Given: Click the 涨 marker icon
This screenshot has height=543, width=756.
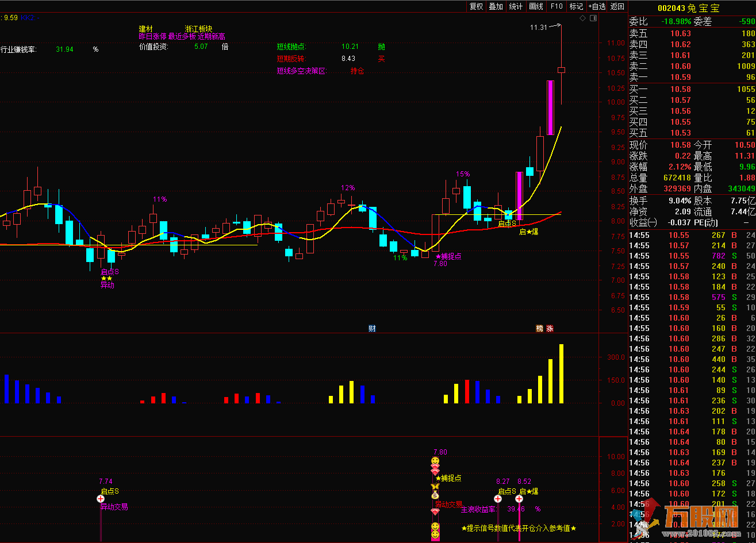Looking at the screenshot, I should click(x=550, y=329).
